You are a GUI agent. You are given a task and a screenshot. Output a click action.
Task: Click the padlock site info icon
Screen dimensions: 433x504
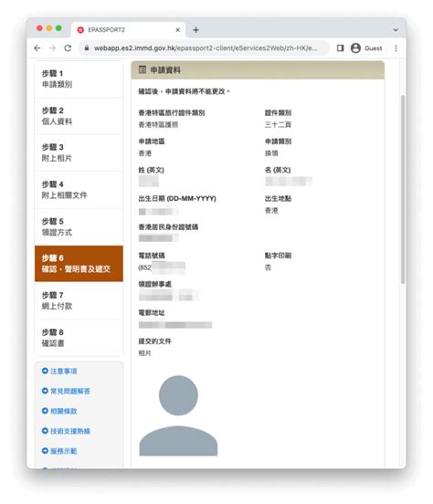[87, 48]
